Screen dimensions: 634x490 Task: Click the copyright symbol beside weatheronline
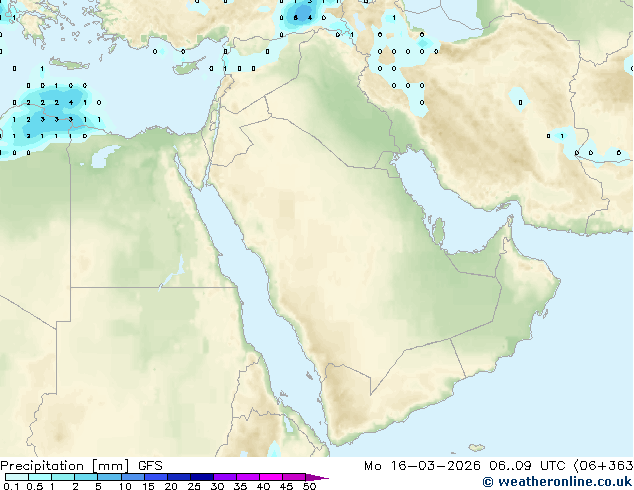pos(488,482)
